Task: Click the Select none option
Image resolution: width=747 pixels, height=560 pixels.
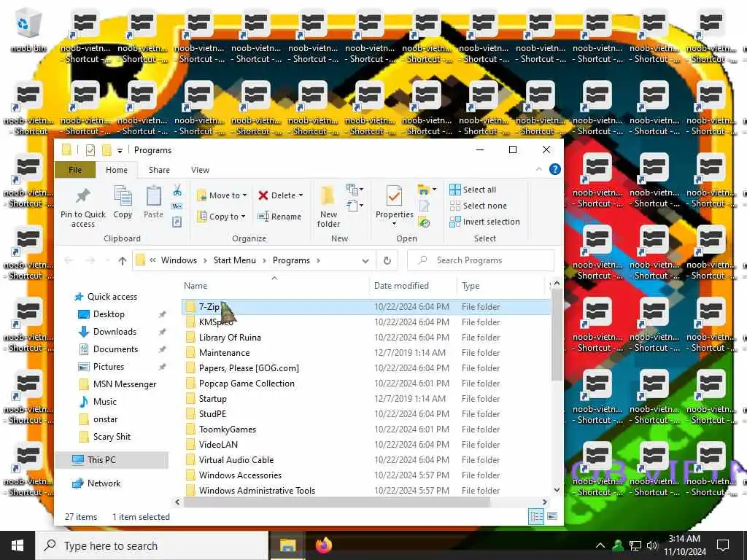Action: [x=478, y=206]
